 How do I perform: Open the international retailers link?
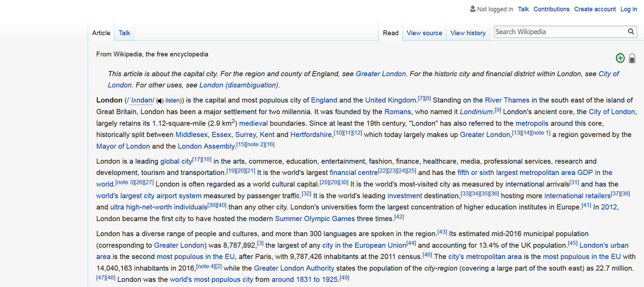pyautogui.click(x=577, y=196)
